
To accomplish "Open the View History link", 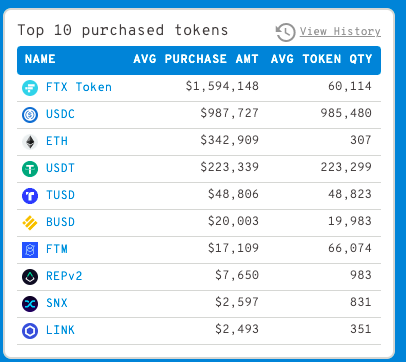I will (x=340, y=31).
